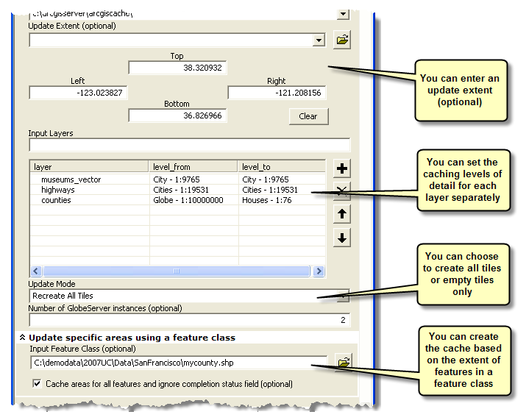Click the Number of GlobeServer instances field
This screenshot has height=420, width=526.
pos(189,320)
